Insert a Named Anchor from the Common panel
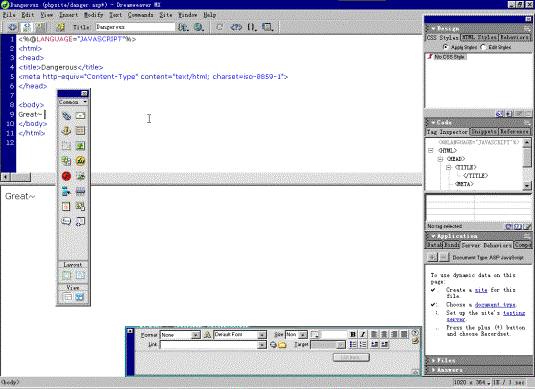The image size is (535, 389). (66, 131)
